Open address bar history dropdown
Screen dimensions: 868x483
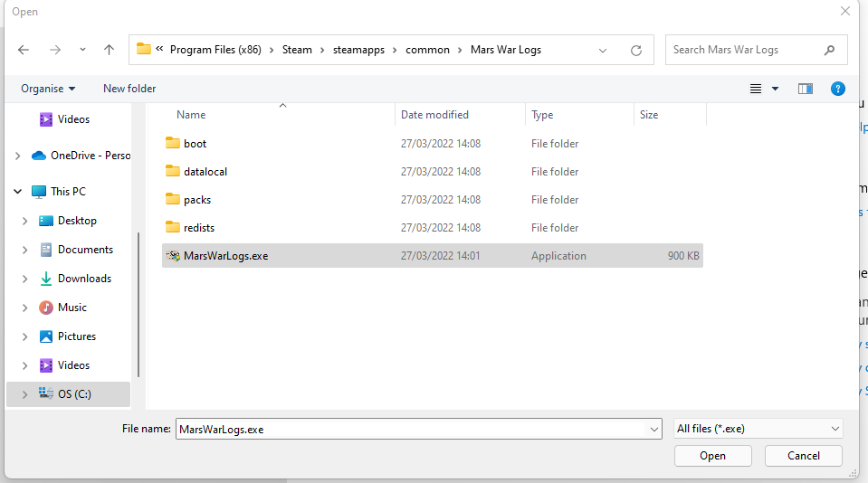tap(603, 51)
